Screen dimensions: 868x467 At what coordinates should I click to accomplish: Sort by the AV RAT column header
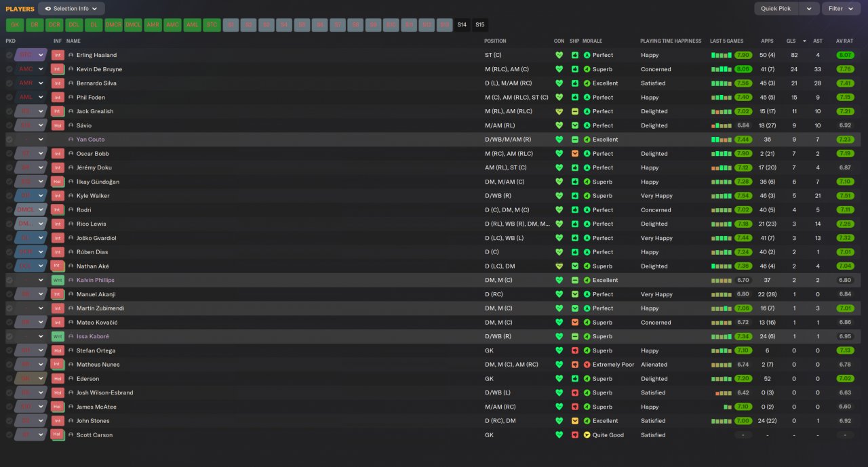(x=844, y=41)
